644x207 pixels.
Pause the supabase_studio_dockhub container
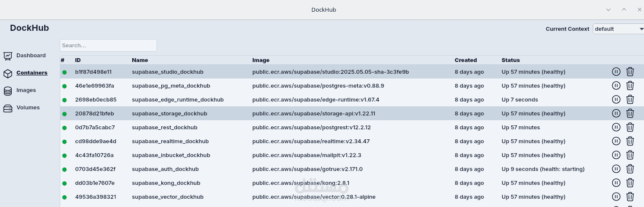click(x=616, y=72)
